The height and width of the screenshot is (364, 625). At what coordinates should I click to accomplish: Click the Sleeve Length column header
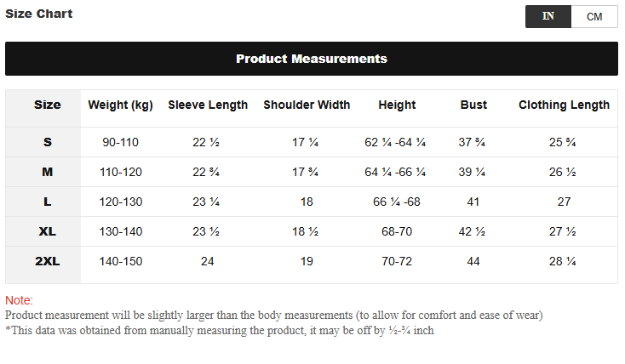(208, 105)
